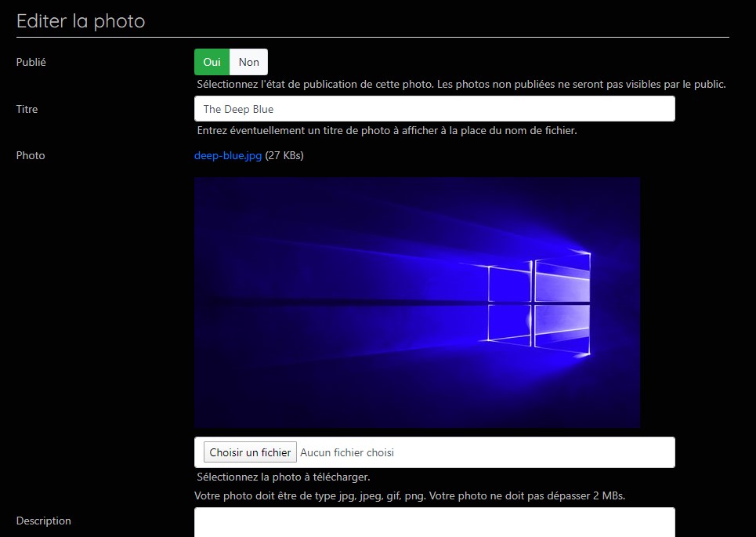756x537 pixels.
Task: Click the 'Description' label
Action: tap(43, 521)
